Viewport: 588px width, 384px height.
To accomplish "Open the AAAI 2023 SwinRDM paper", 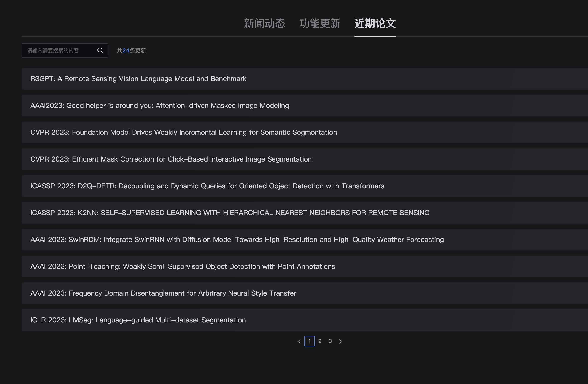I will point(305,240).
